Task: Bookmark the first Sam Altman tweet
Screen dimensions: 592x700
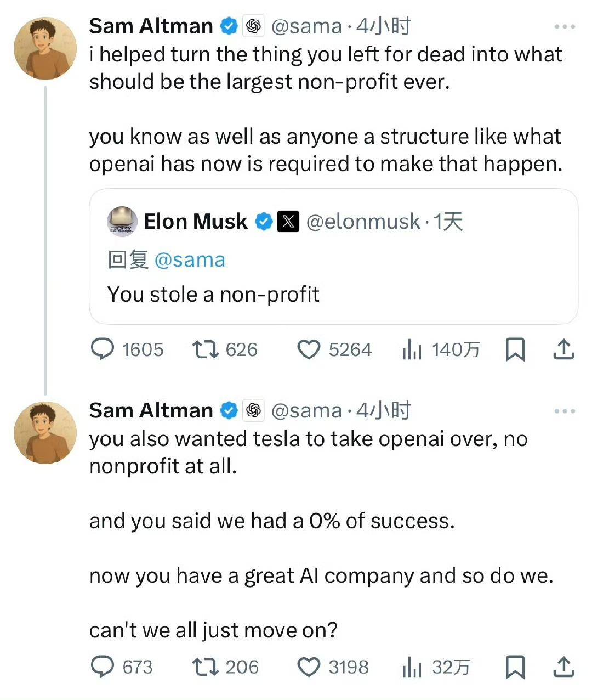Action: pos(515,349)
